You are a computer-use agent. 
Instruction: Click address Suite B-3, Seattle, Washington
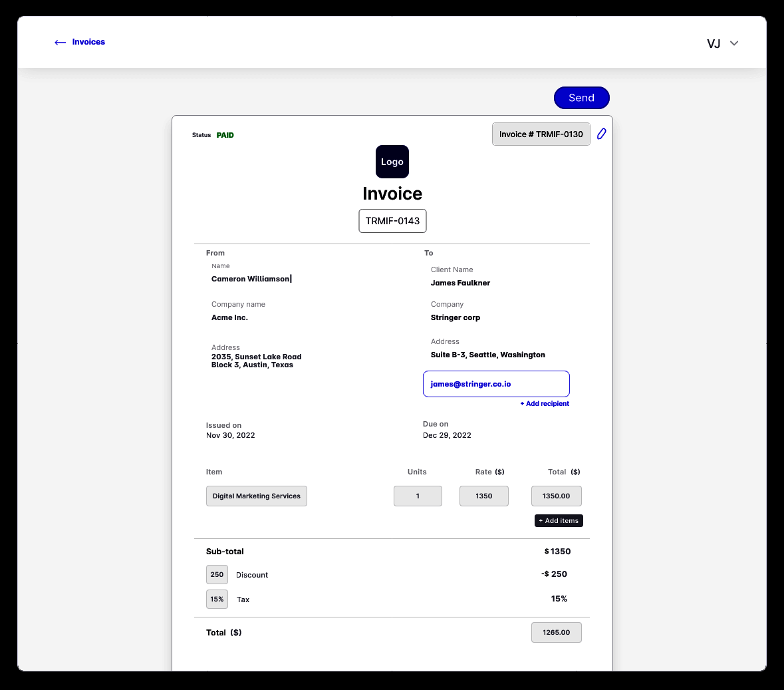488,355
